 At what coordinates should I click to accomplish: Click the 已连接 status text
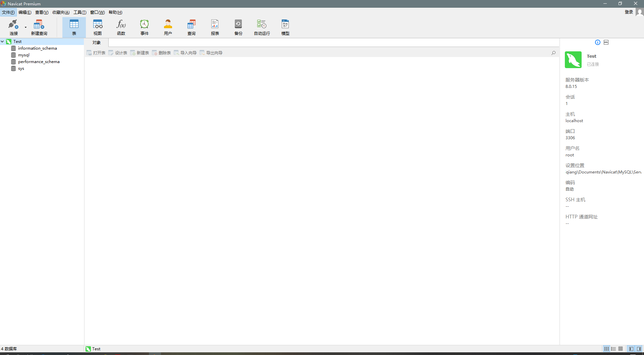click(x=593, y=64)
